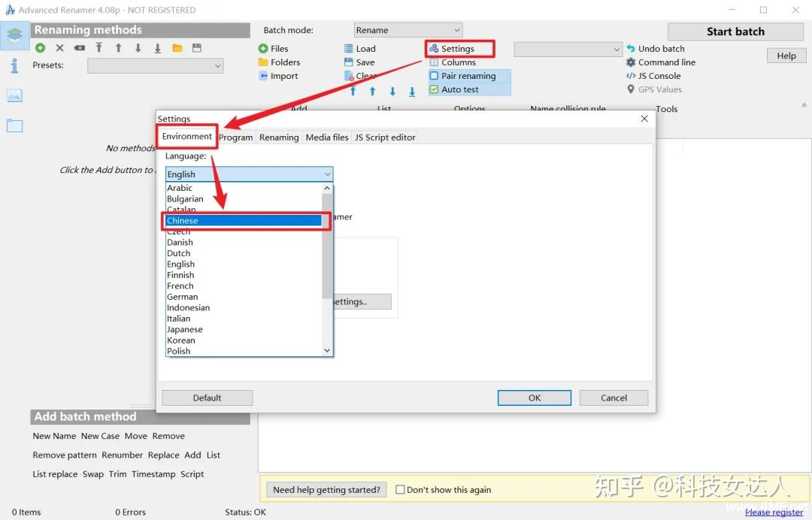Disable the Auto test checkbox
The height and width of the screenshot is (520, 812).
pos(434,89)
